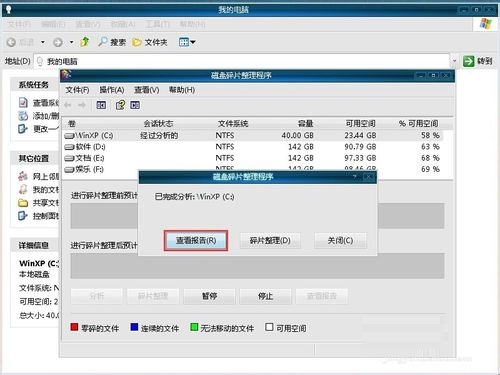The image size is (500, 375).
Task: Click the up folder icon in My Computer
Action: [85, 42]
